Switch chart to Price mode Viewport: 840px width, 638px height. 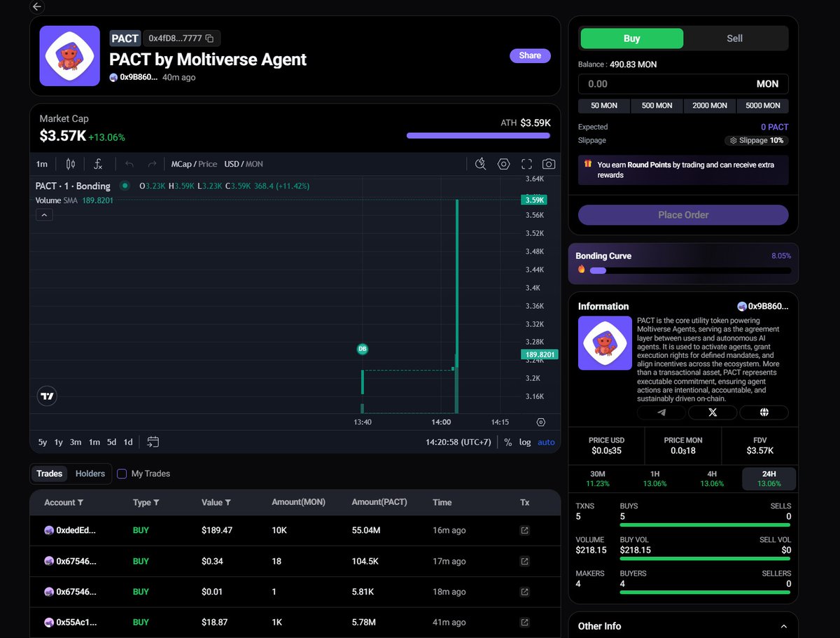(208, 164)
